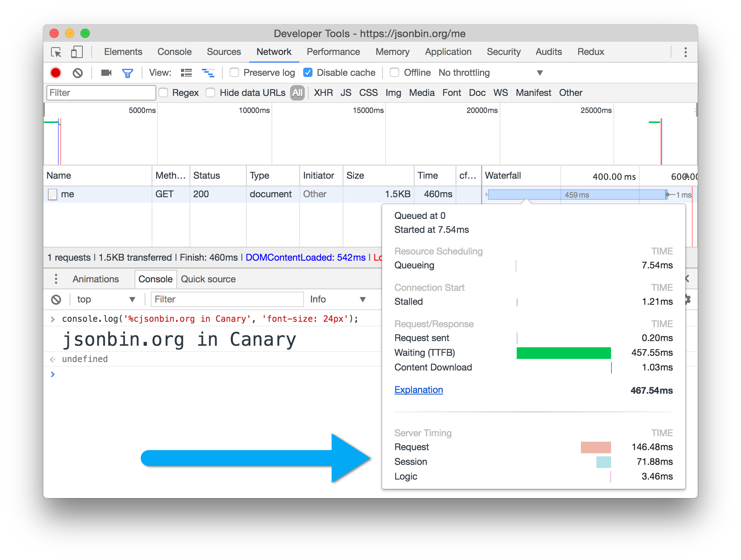Open the drawer three-dot menu
741x560 pixels.
click(x=56, y=279)
